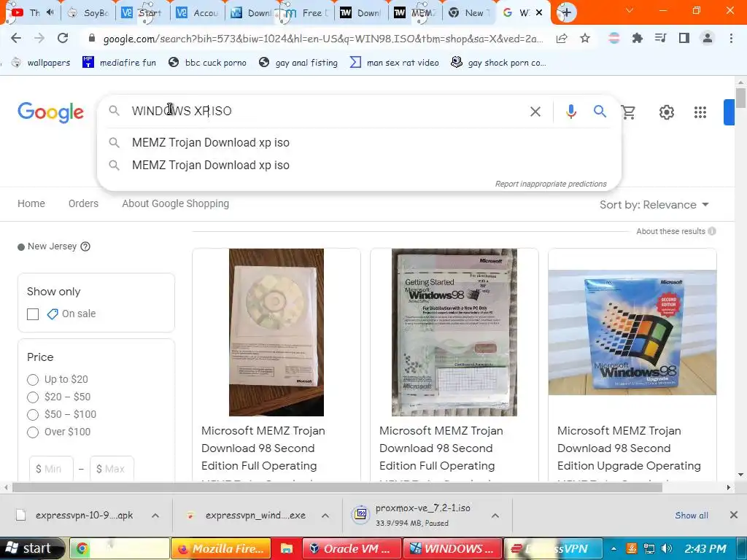Close the downloads bar with the X

tap(734, 515)
